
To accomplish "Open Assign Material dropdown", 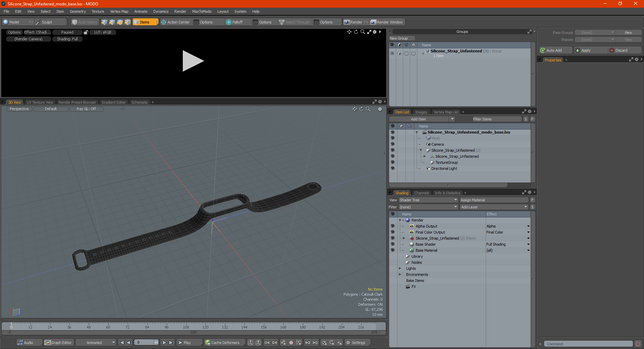I will [494, 200].
